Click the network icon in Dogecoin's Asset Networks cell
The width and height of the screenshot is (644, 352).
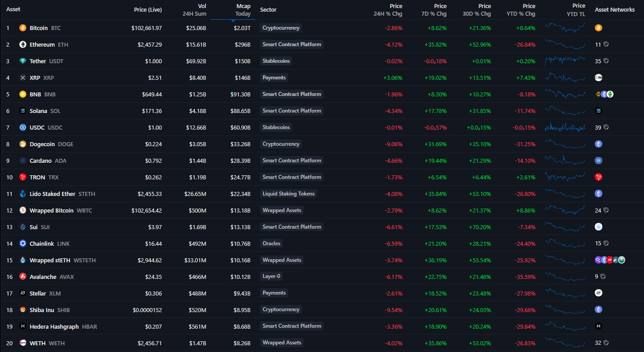click(x=598, y=144)
